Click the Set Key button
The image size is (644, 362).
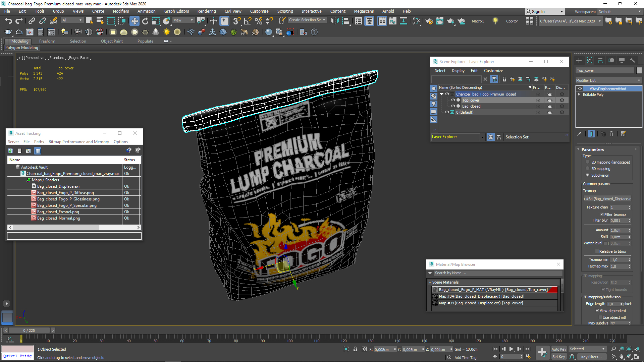(x=558, y=357)
